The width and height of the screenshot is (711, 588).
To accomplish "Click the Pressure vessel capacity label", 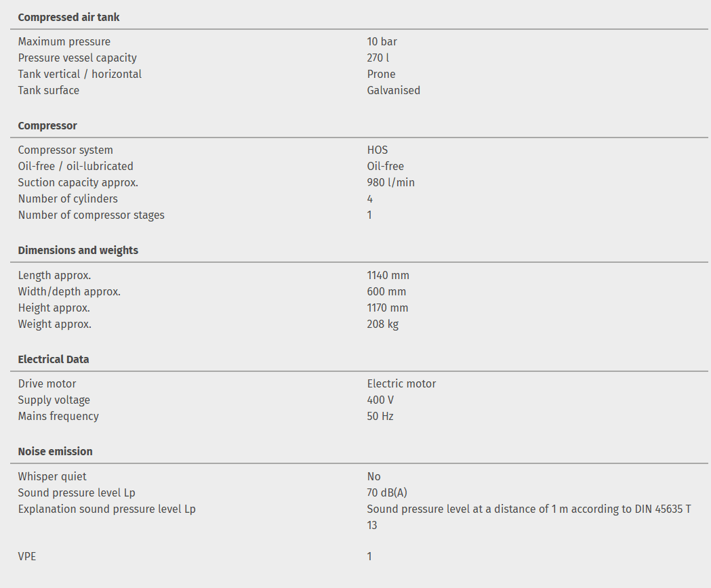I will point(77,58).
